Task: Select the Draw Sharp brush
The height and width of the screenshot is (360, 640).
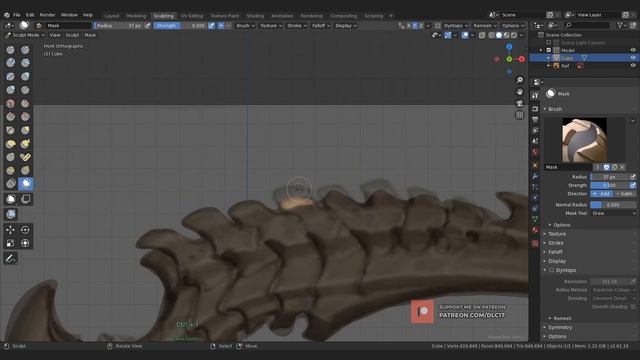Action: (25, 50)
